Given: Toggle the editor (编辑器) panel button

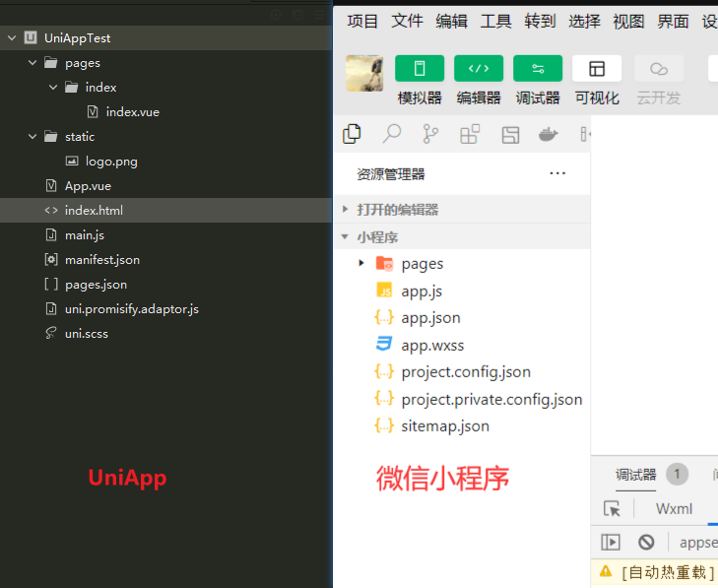Looking at the screenshot, I should click(x=479, y=69).
